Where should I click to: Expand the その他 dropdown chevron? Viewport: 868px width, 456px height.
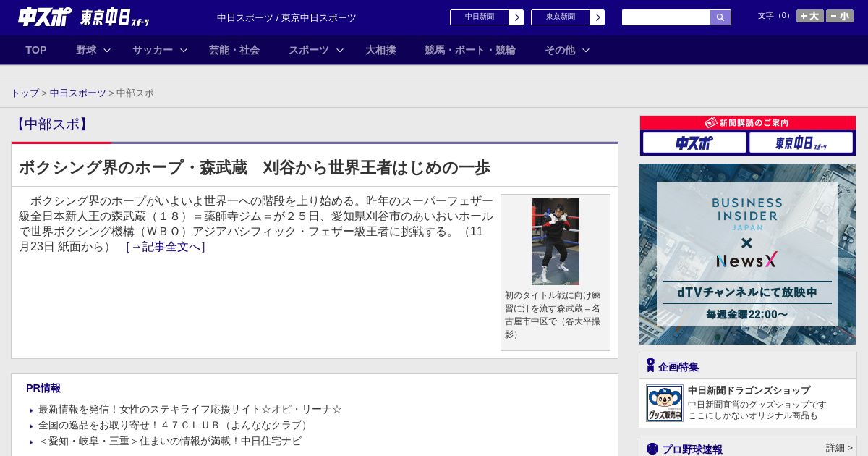[x=586, y=50]
